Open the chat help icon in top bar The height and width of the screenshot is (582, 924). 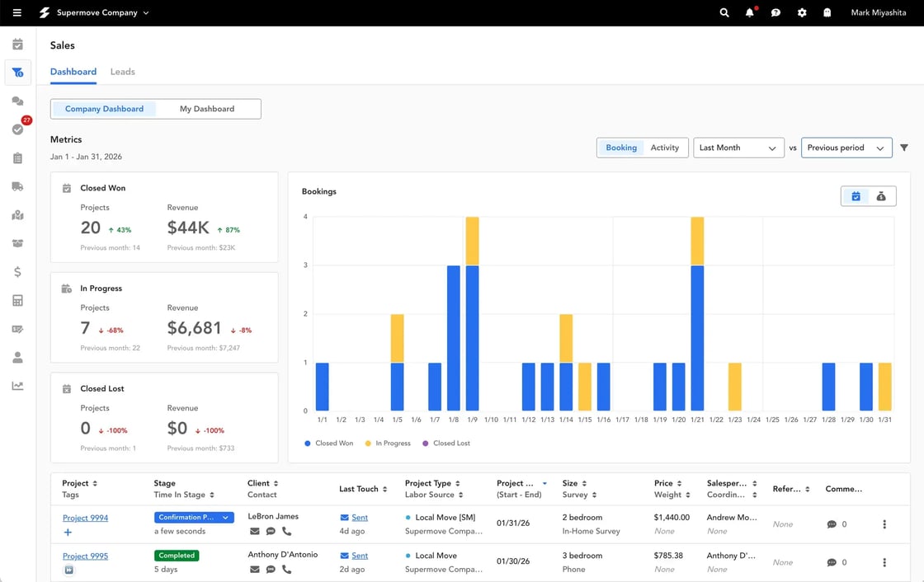pos(775,12)
